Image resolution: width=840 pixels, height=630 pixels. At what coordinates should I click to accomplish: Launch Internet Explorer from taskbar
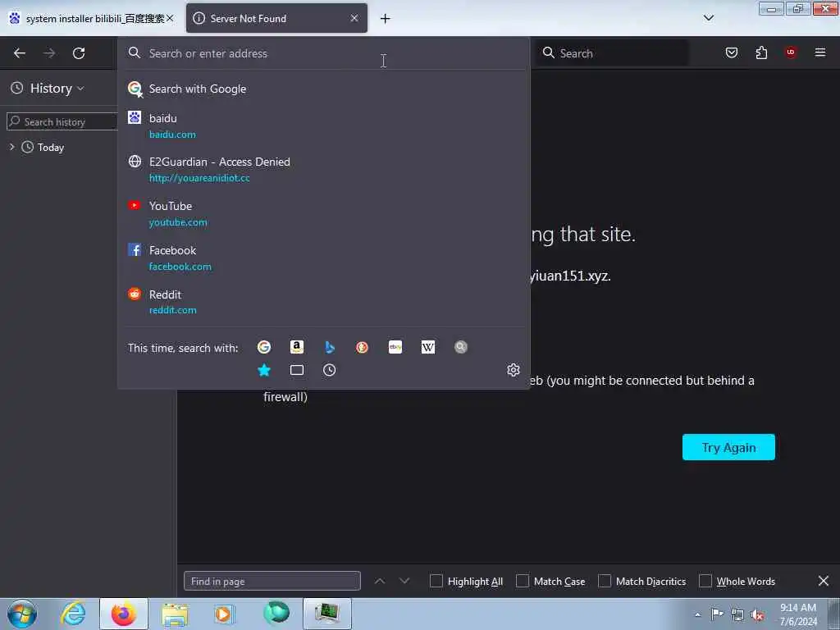[x=73, y=614]
